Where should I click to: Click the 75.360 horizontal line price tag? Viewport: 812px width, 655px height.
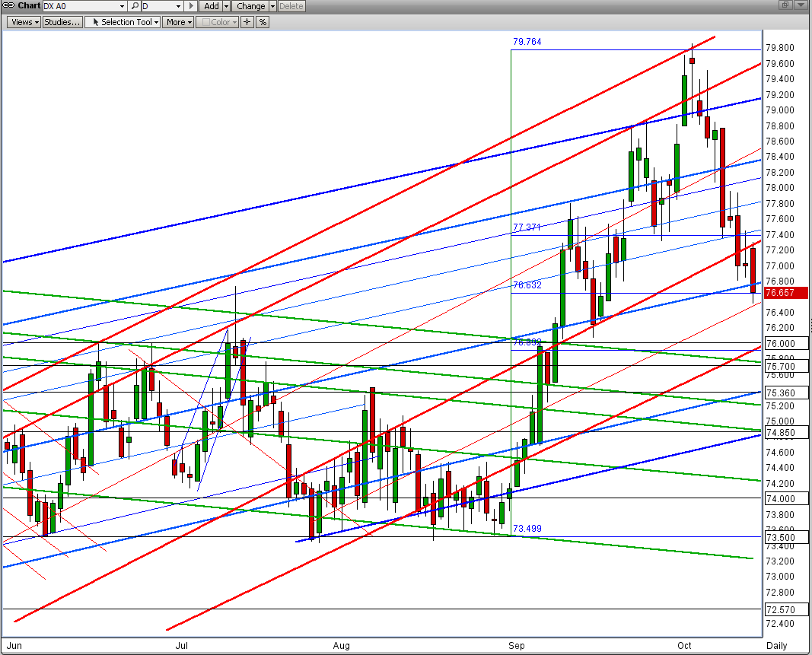click(x=786, y=393)
